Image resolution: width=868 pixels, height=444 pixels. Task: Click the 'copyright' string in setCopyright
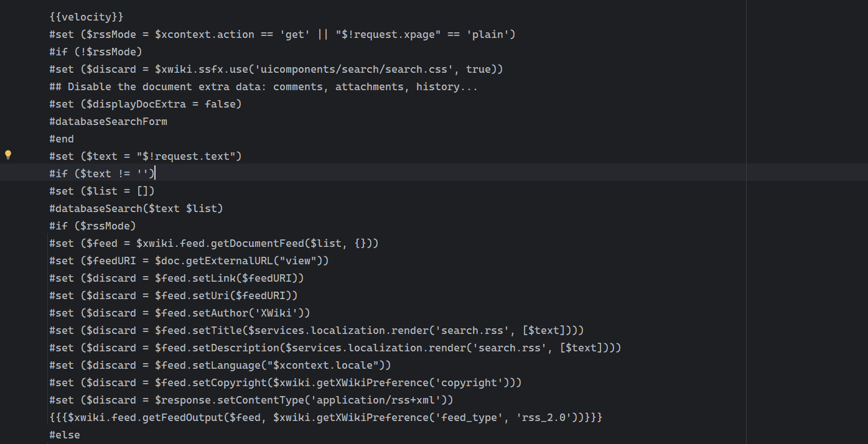[469, 382]
